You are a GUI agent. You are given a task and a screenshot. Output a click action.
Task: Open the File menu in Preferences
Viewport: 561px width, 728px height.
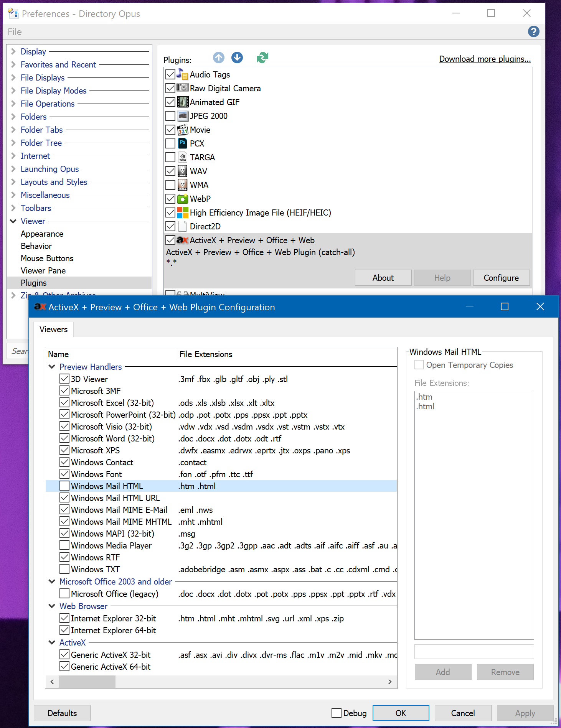pos(15,32)
